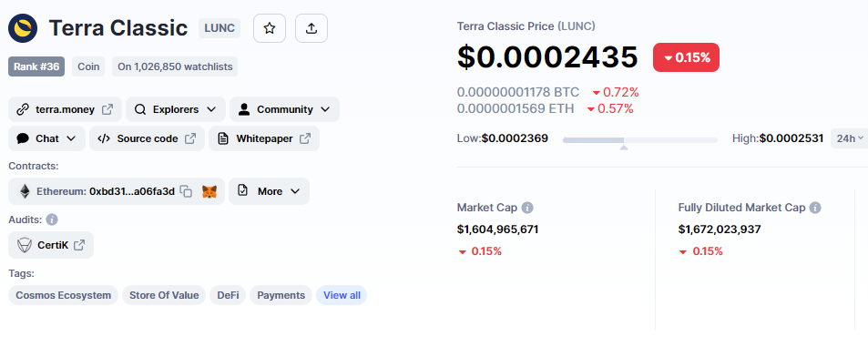Click Fully Diluted Market Cap info icon
The height and width of the screenshot is (347, 868).
(x=815, y=208)
